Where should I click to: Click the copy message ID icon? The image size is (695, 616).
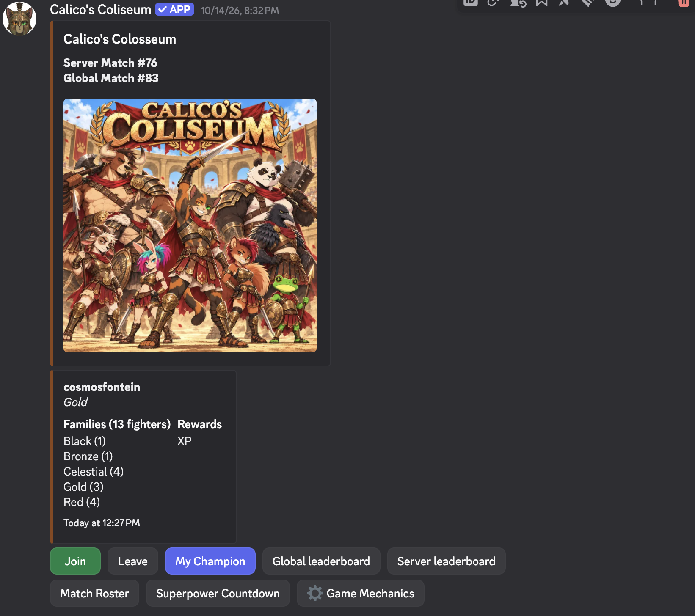470,3
